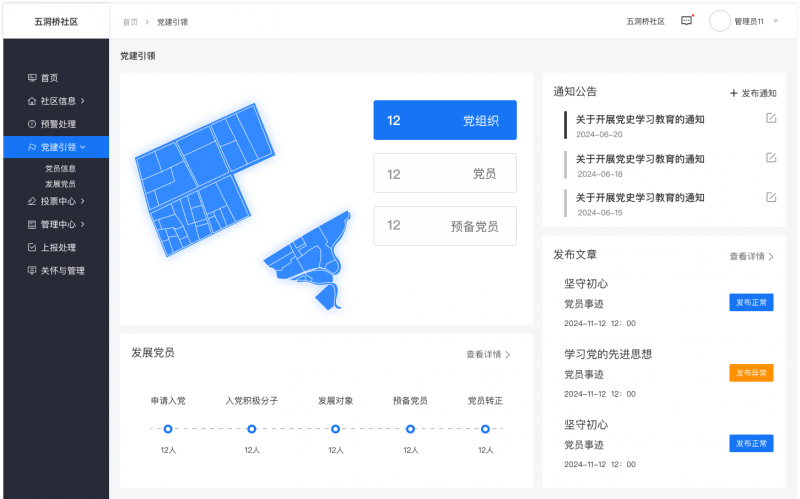The image size is (800, 499).
Task: Expand the 投票中心 sidebar menu
Action: tap(82, 201)
